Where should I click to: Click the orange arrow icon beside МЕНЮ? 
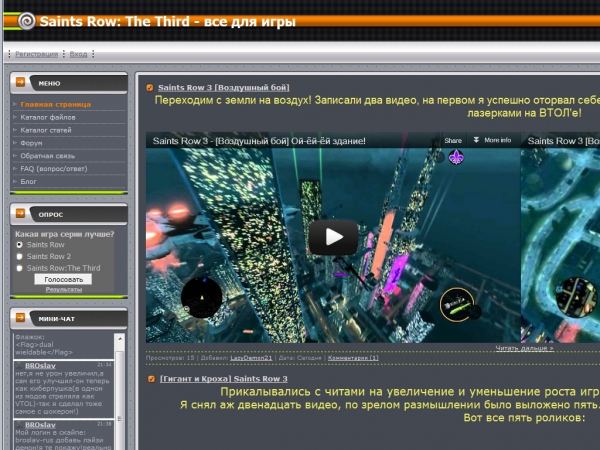coord(20,82)
